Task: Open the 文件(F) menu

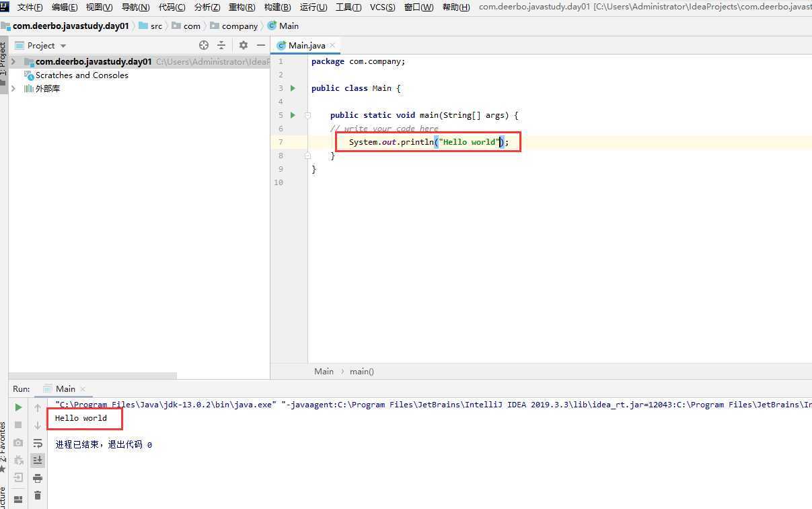Action: 30,7
